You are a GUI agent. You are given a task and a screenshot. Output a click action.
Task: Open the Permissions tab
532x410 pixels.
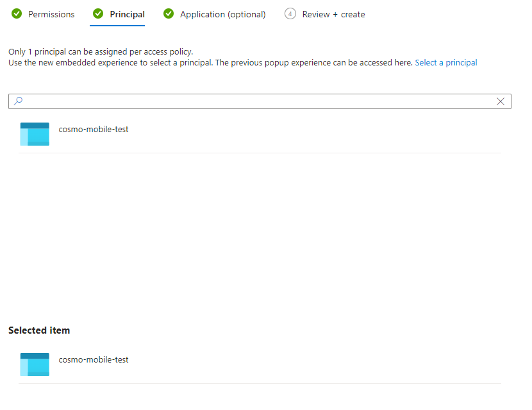(51, 14)
